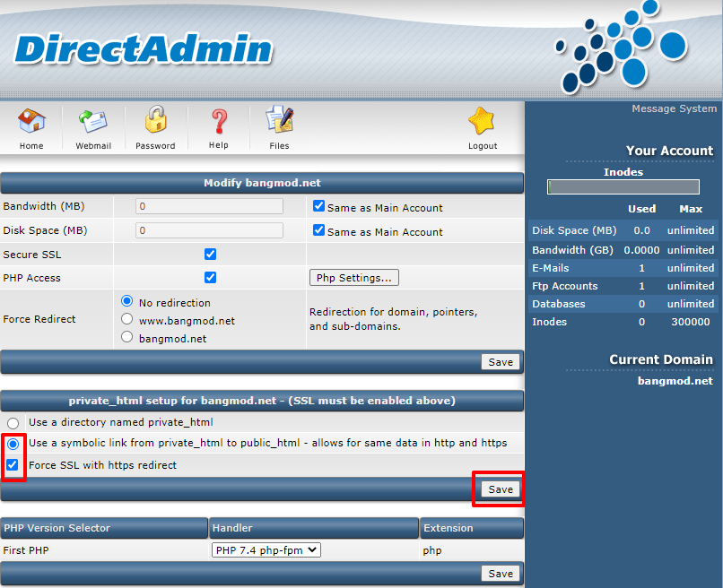This screenshot has height=588, width=723.
Task: Uncheck the PHP Access checkbox
Action: [x=210, y=277]
